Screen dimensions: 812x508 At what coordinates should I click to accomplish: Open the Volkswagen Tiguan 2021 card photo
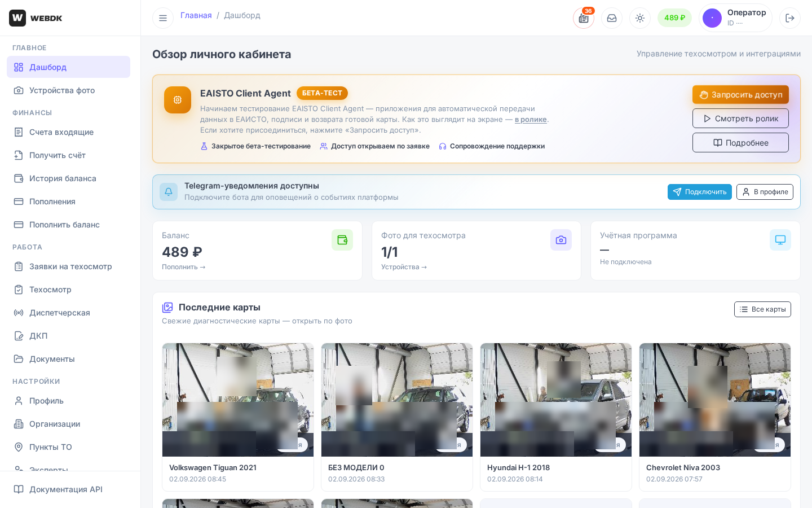pyautogui.click(x=238, y=400)
